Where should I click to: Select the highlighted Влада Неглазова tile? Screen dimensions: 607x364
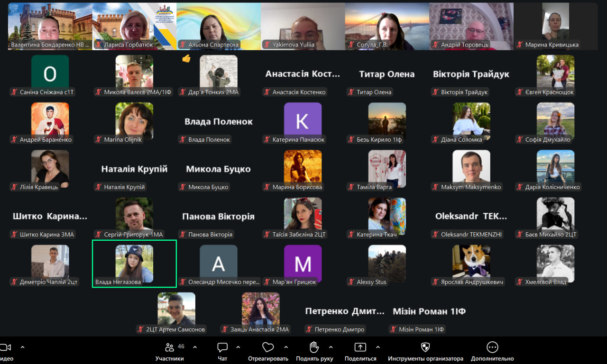tap(134, 263)
